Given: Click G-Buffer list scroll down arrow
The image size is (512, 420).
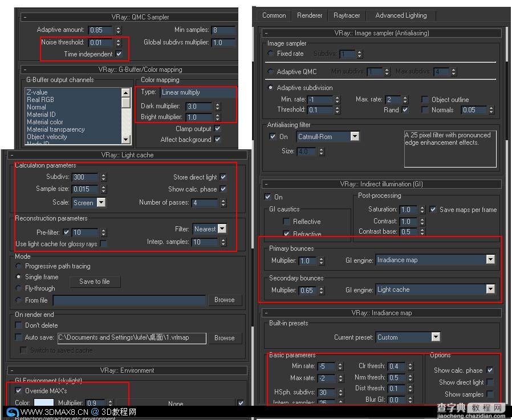Looking at the screenshot, I should coord(125,140).
